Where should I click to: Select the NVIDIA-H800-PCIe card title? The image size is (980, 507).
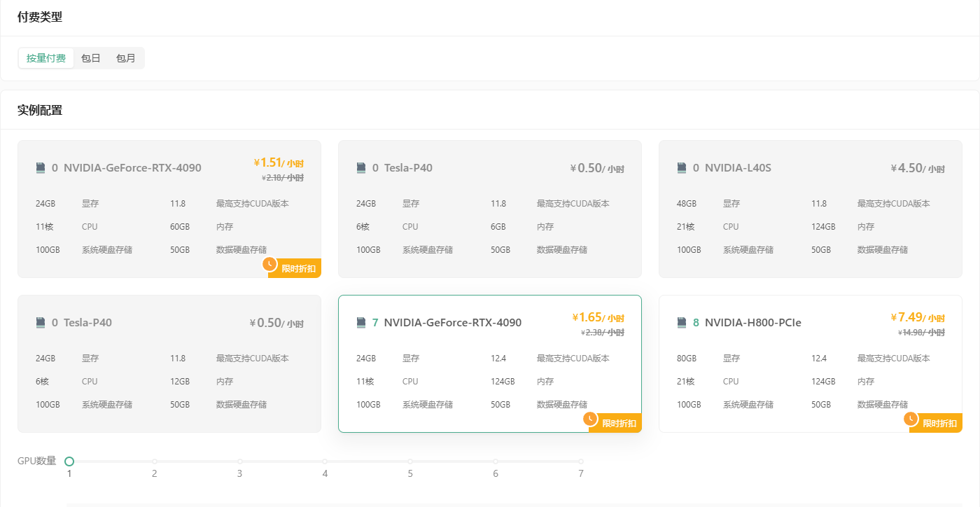click(752, 323)
